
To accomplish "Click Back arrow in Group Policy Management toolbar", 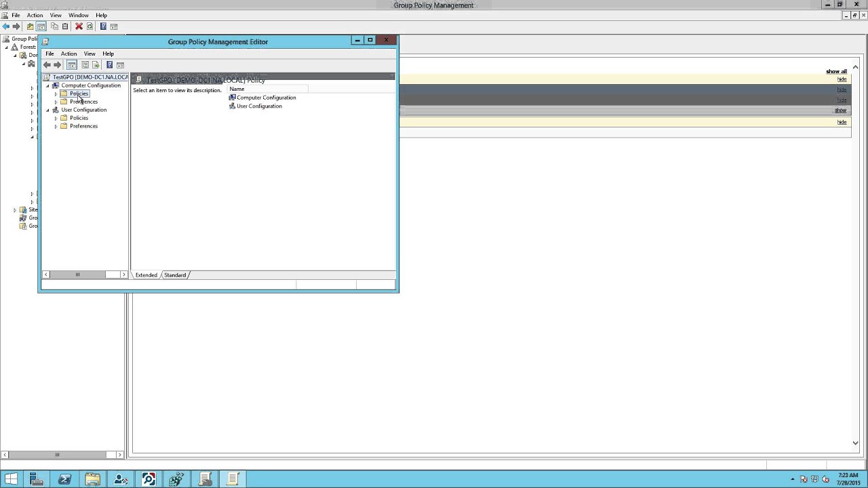I will tap(6, 26).
